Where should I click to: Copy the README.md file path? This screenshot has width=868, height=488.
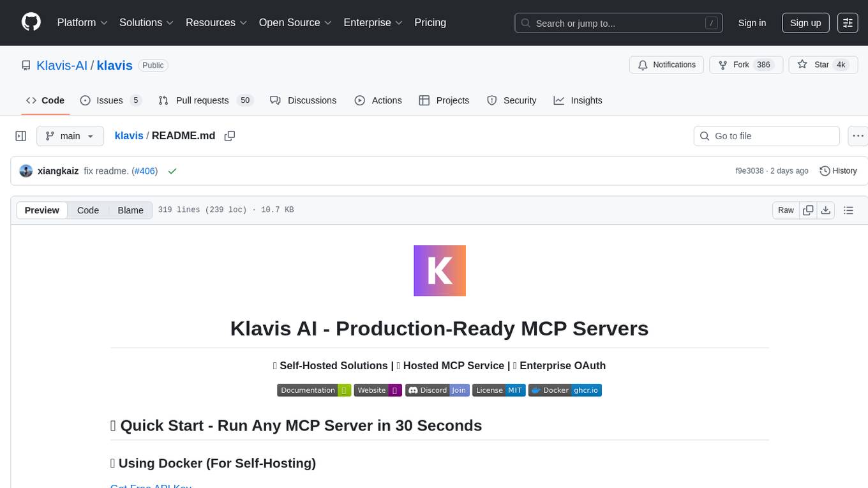coord(230,136)
